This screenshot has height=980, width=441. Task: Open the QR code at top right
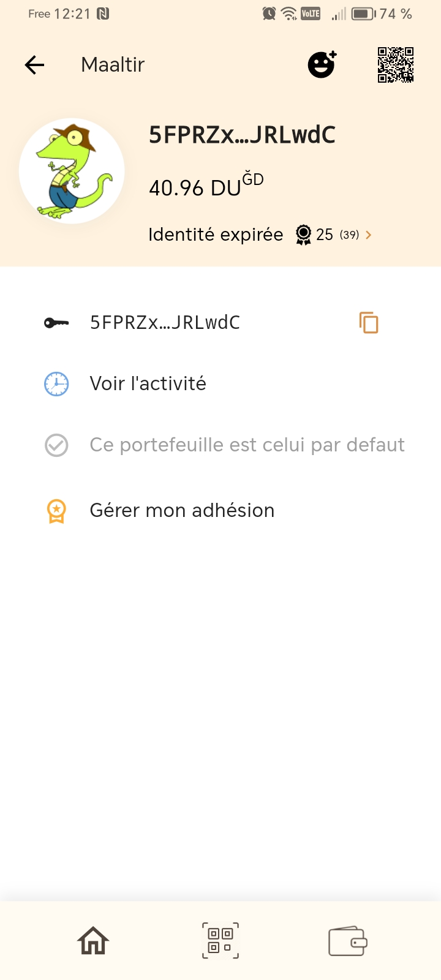tap(396, 64)
